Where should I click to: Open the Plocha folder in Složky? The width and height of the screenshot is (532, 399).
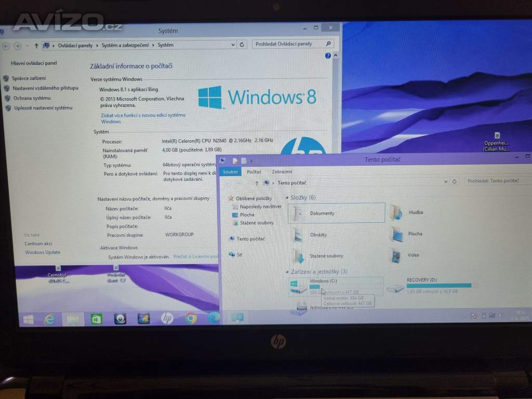[407, 234]
